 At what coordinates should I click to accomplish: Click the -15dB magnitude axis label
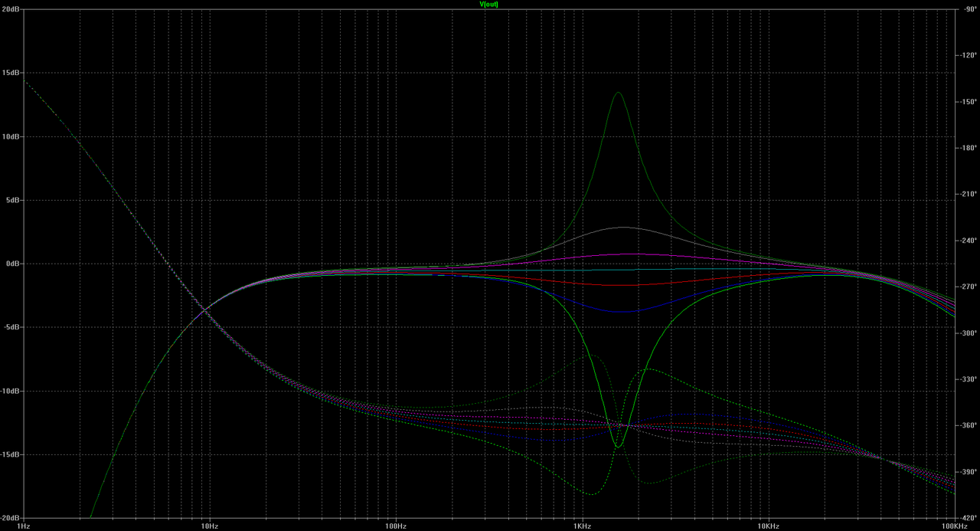[x=10, y=454]
